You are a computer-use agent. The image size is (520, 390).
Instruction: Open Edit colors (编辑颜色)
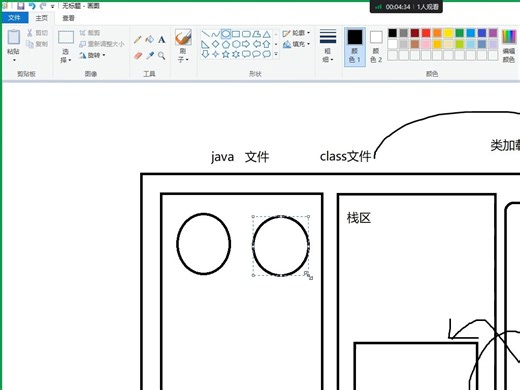click(x=509, y=46)
